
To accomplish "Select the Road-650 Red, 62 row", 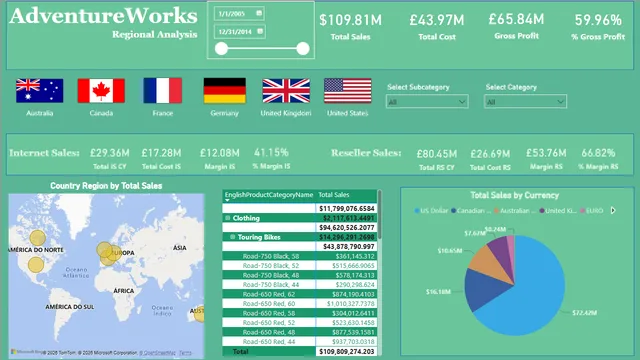I will [x=299, y=294].
